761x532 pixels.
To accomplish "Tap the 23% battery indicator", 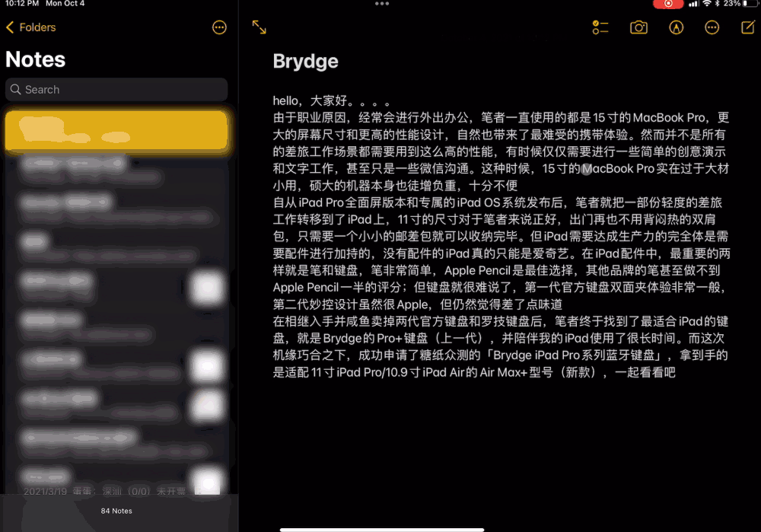I will [740, 4].
